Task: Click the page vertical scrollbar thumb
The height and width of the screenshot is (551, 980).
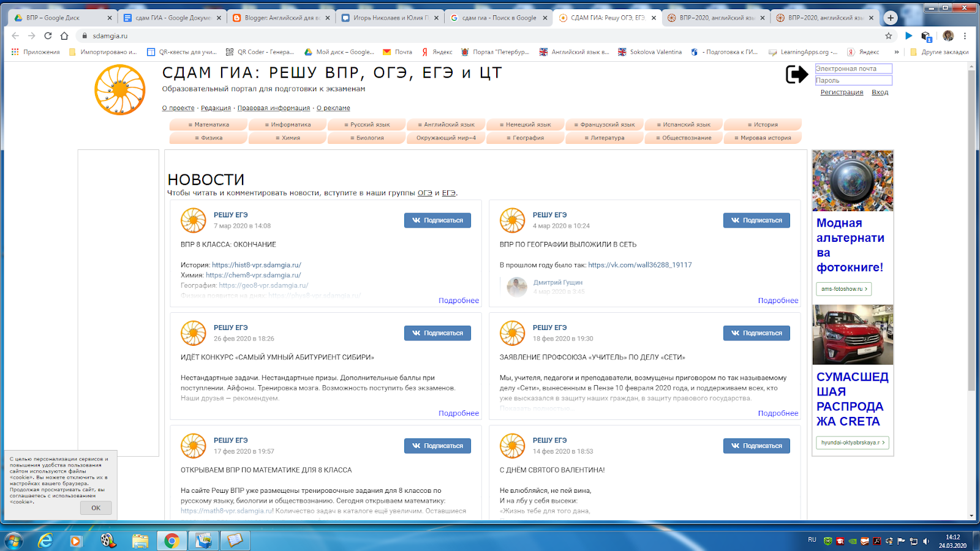Action: 971,231
